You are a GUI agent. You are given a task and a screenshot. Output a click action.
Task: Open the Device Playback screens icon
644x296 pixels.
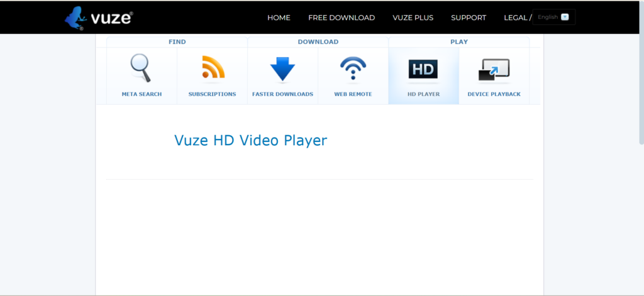point(494,70)
